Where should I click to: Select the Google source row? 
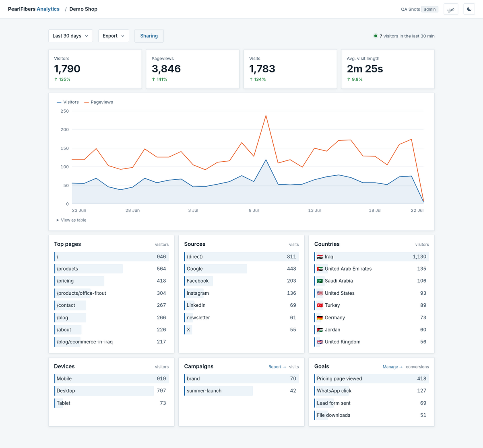[x=242, y=269]
